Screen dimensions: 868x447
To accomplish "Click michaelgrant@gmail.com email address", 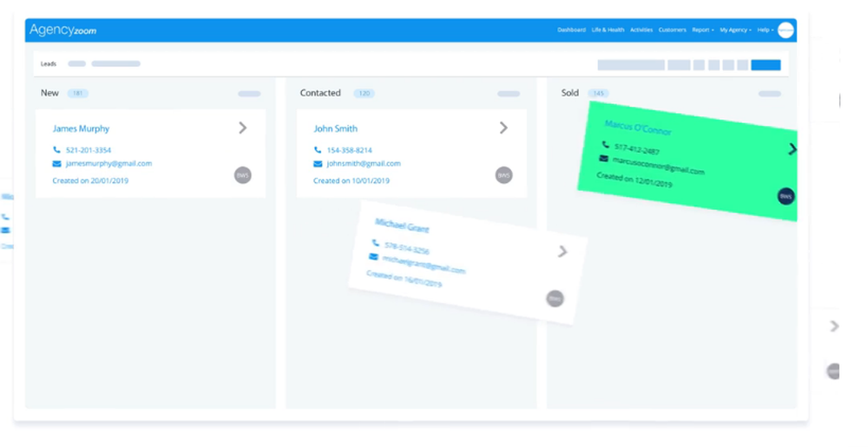I will pos(424,265).
